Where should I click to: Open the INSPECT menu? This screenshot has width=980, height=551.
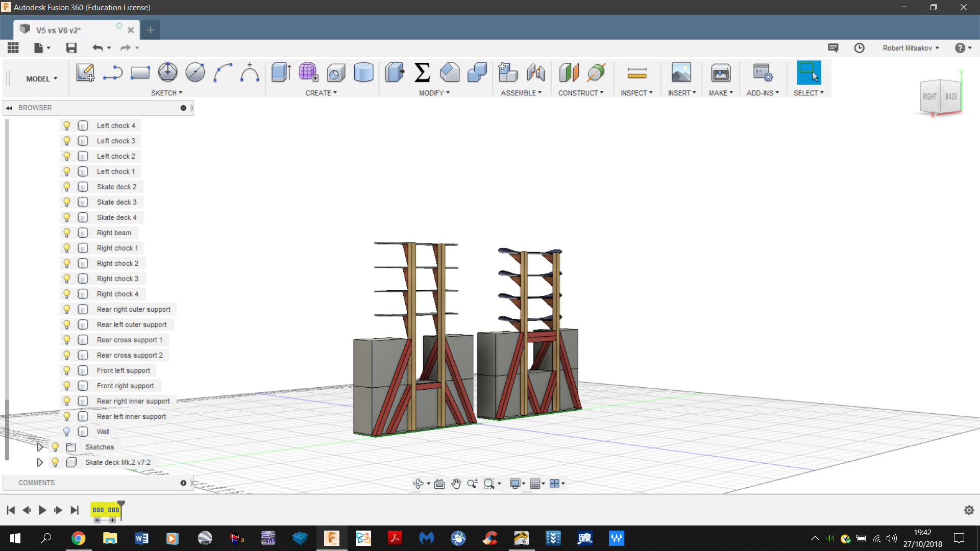(636, 93)
